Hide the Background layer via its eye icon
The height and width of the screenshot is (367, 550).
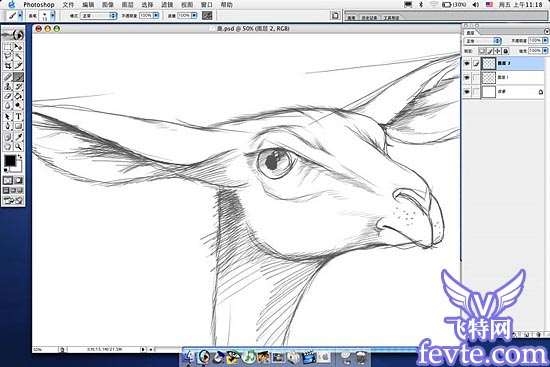[x=467, y=92]
